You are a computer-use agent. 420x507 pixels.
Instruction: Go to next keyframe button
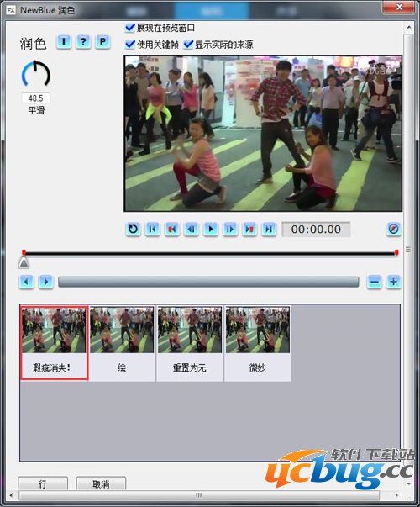point(249,230)
